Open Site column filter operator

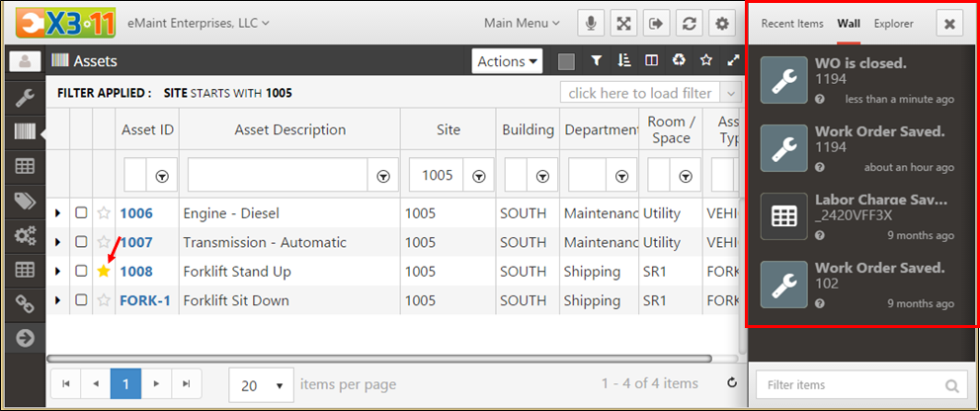pyautogui.click(x=479, y=177)
